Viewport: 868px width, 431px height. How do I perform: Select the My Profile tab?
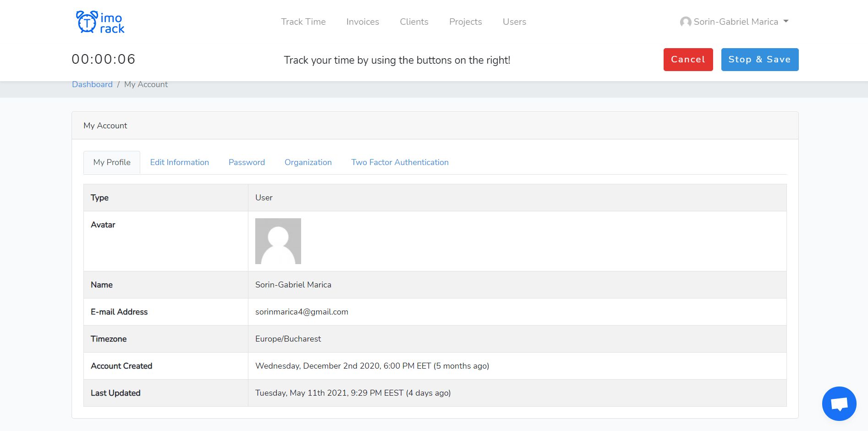pyautogui.click(x=111, y=162)
